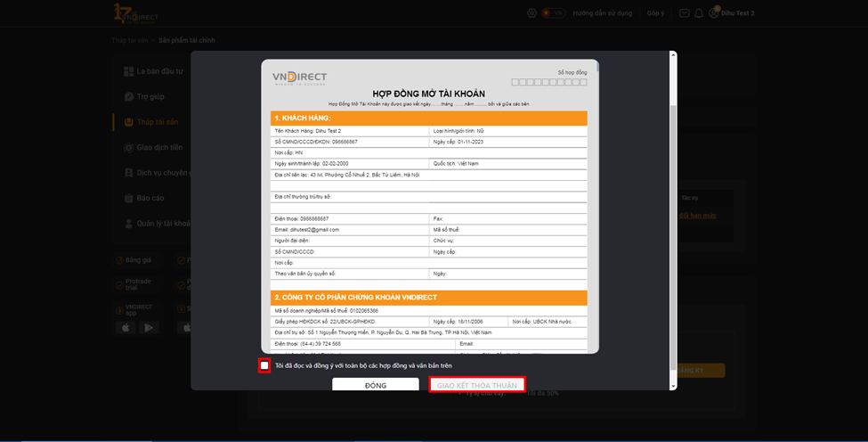Click the Sản phẩm tài chính breadcrumb text
Screen dimensions: 868x442
pyautogui.click(x=187, y=40)
